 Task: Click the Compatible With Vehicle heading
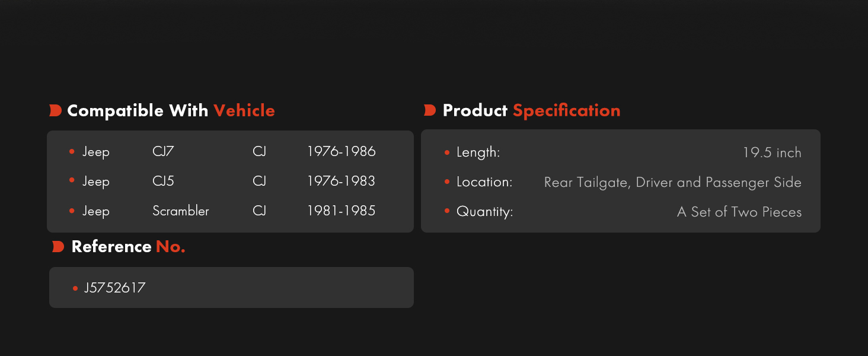pyautogui.click(x=171, y=110)
